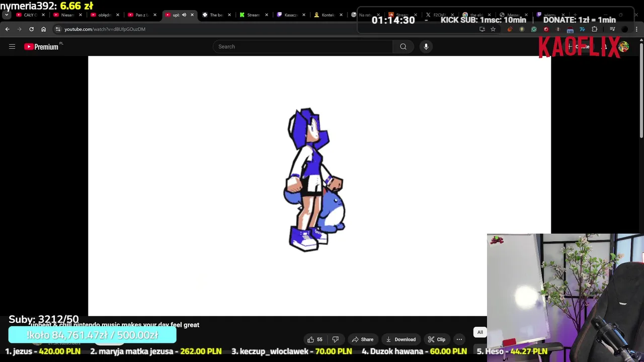Open more actions ellipsis under video
This screenshot has height=362, width=644.
click(x=459, y=339)
